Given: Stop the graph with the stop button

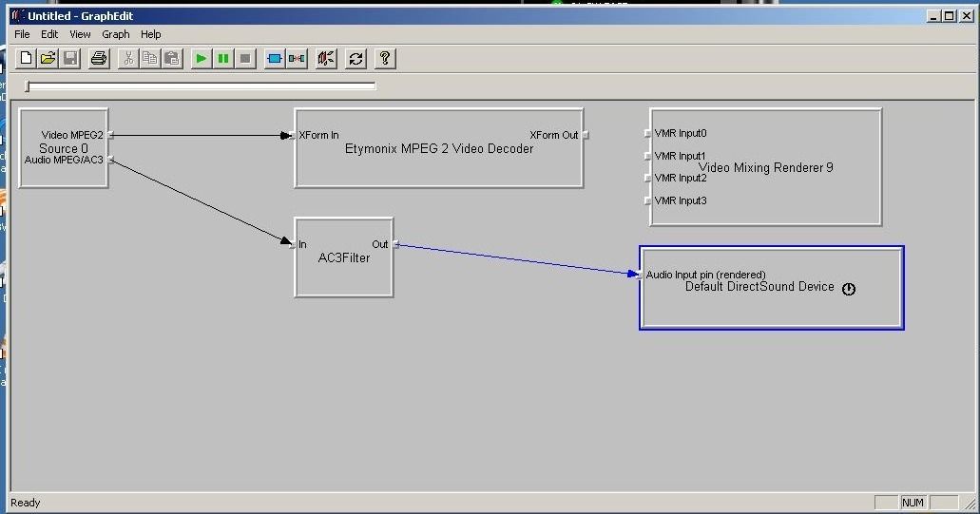Looking at the screenshot, I should point(245,59).
